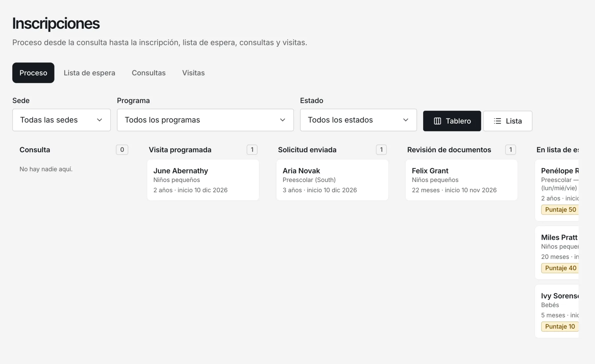The height and width of the screenshot is (364, 595).
Task: Click the 'No hay nadie aquí.' text
Action: (x=46, y=169)
